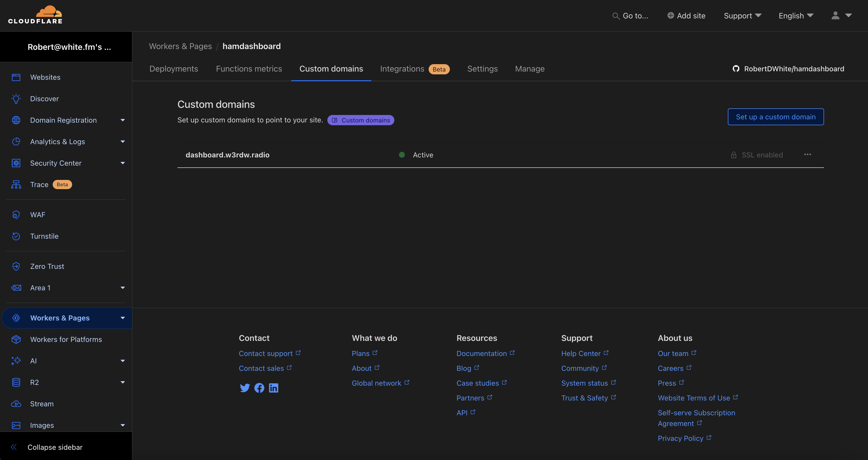Click the user account profile icon
The image size is (868, 460).
click(x=835, y=16)
